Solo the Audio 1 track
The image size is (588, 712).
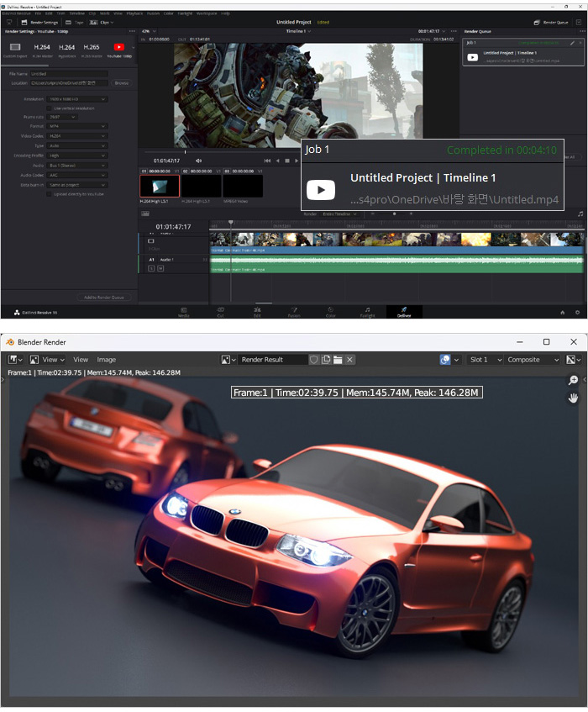151,268
